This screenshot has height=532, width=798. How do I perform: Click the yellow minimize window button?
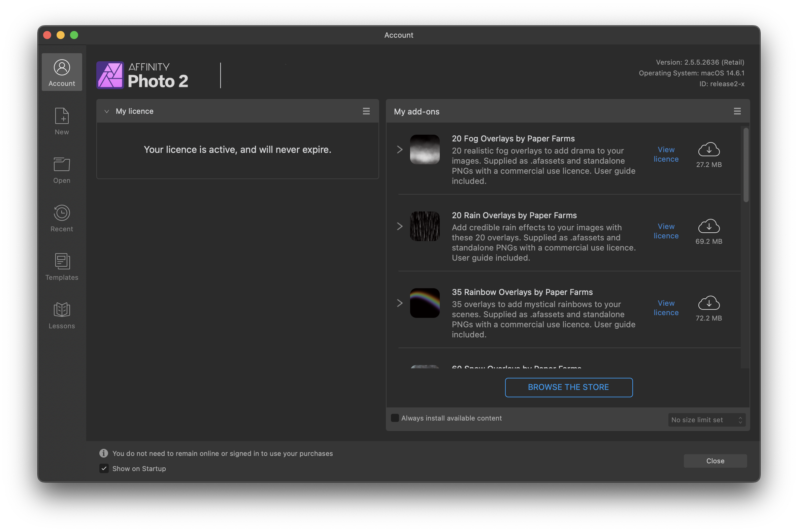click(x=61, y=35)
